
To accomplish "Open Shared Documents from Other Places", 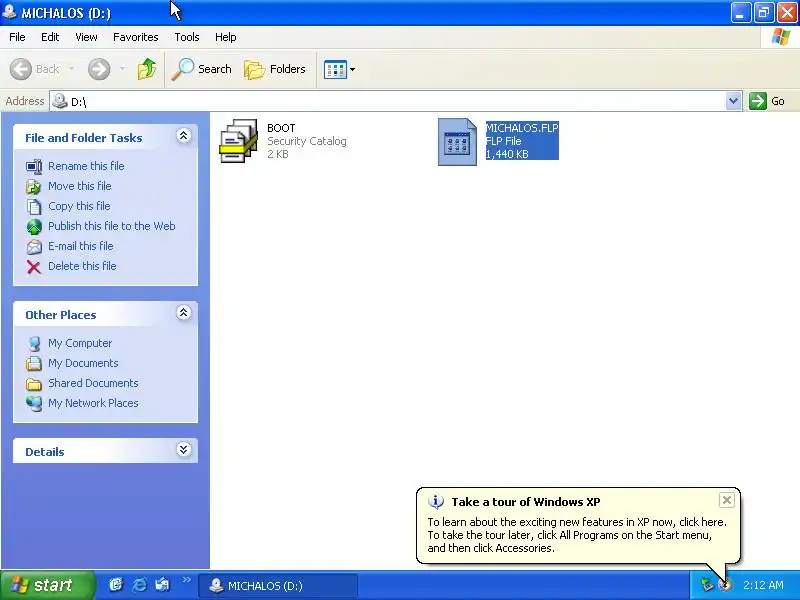I will 93,383.
